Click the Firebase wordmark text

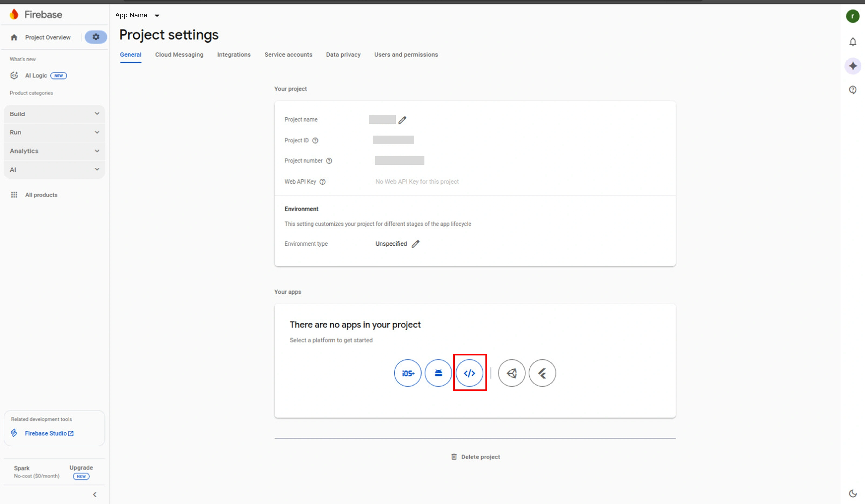[43, 14]
